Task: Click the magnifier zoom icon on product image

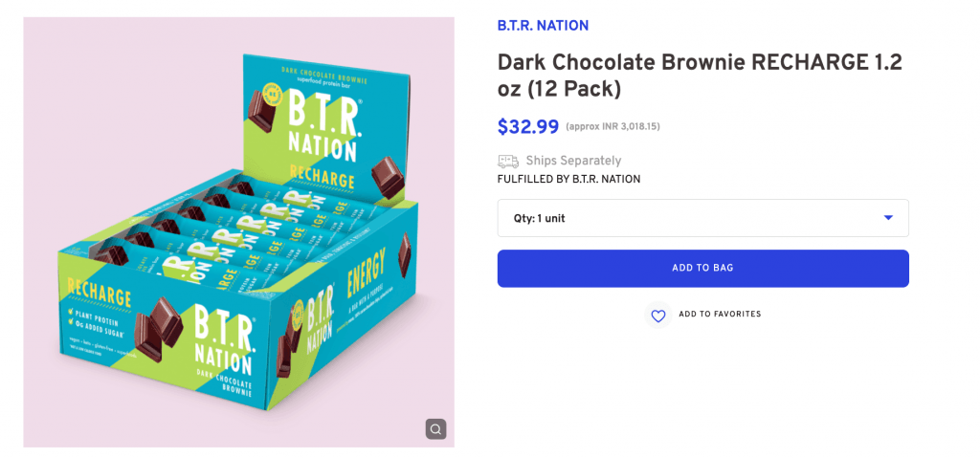Action: [x=435, y=428]
